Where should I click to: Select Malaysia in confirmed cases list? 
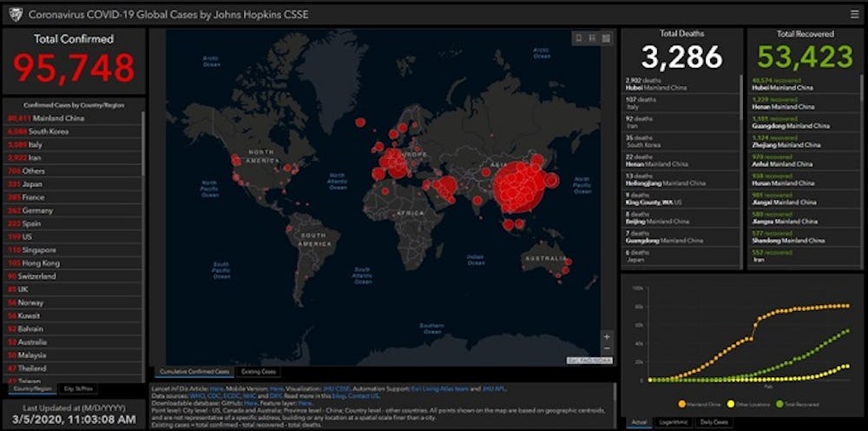coord(73,355)
